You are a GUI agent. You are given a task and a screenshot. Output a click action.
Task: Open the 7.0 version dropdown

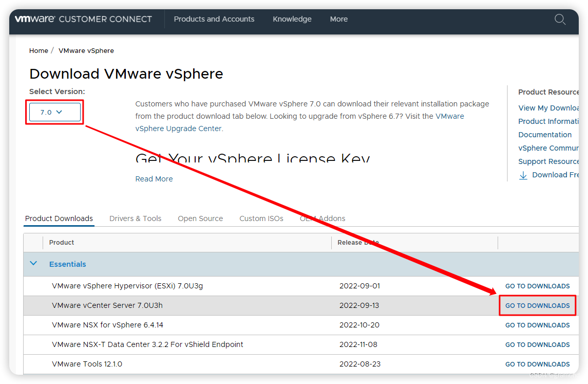55,112
